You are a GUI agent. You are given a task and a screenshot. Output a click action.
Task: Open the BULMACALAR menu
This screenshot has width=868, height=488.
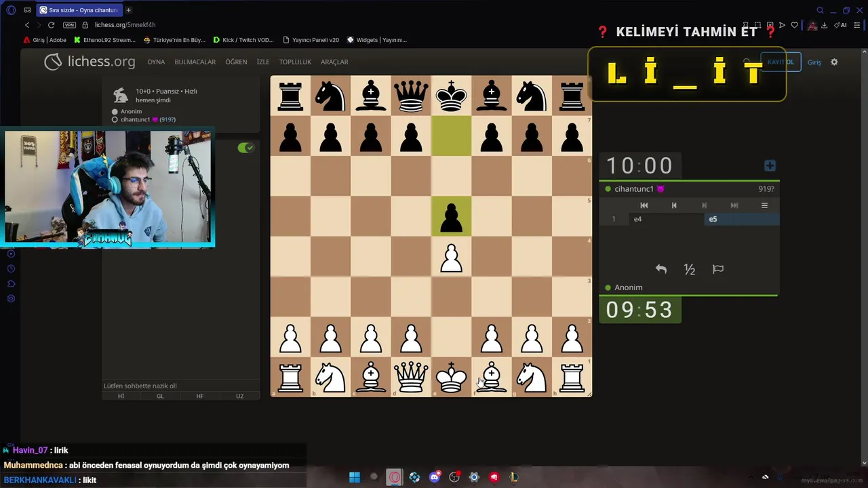(x=195, y=62)
